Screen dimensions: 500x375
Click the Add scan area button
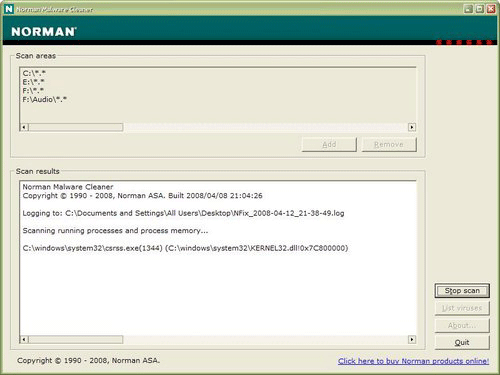point(329,145)
